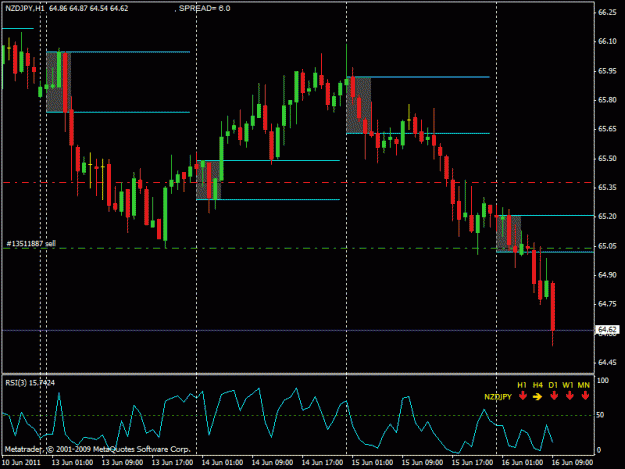625x469 pixels.
Task: Click the 14 Jun 17:00 time label
Action: coord(322,462)
